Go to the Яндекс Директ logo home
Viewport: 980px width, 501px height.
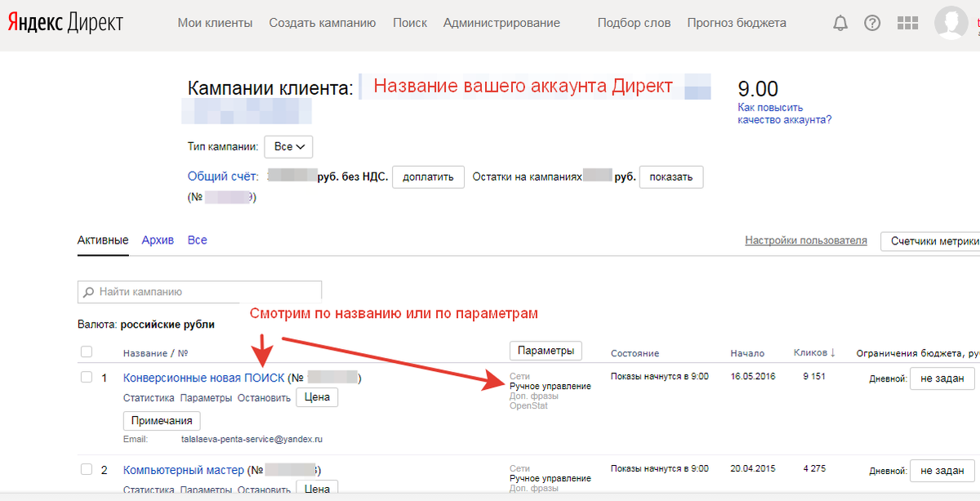[65, 23]
